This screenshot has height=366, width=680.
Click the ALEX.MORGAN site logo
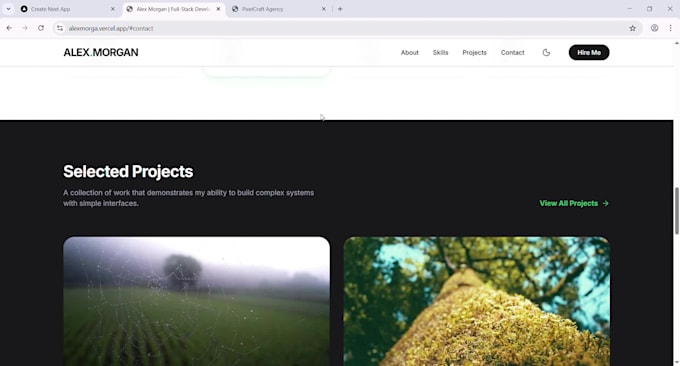pos(101,52)
